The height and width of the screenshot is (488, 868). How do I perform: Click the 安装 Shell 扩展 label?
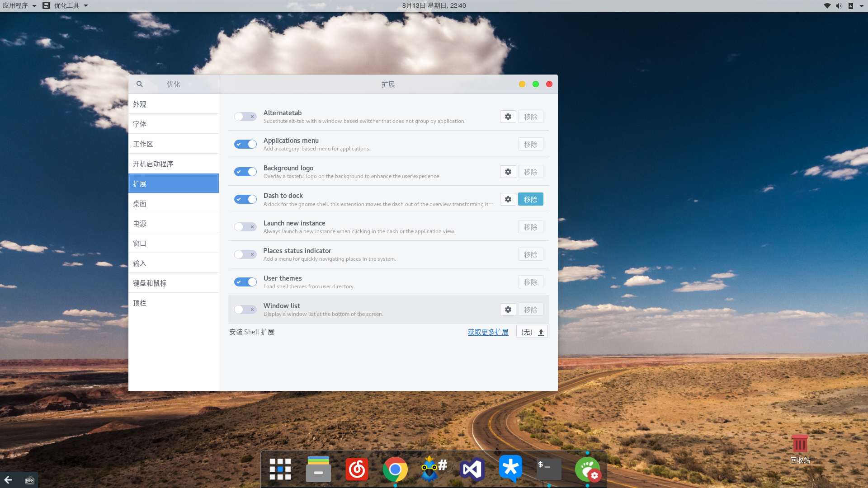(252, 332)
